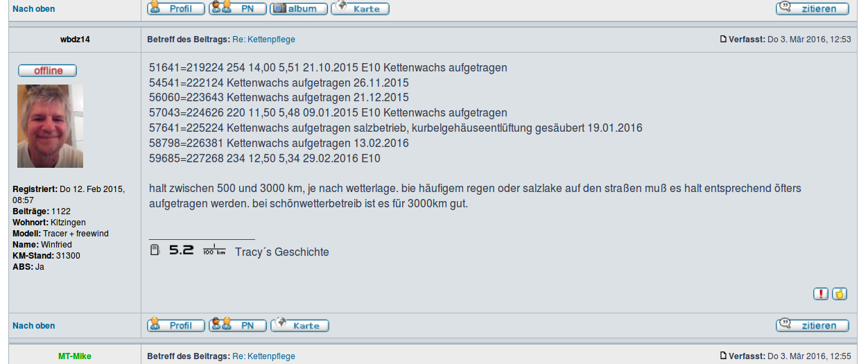Click the red exclamation report post icon
Screen dimensions: 868x364
(821, 294)
